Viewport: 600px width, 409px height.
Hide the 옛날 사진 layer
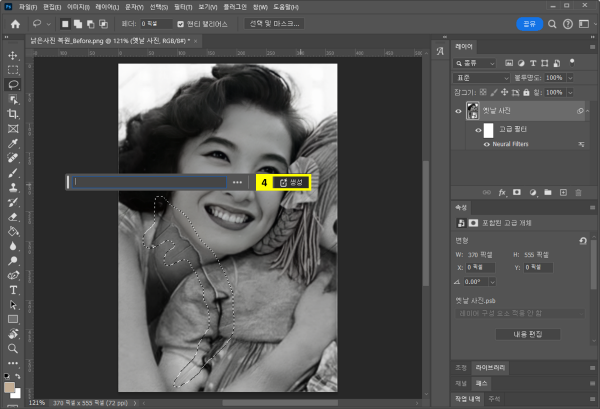click(459, 111)
